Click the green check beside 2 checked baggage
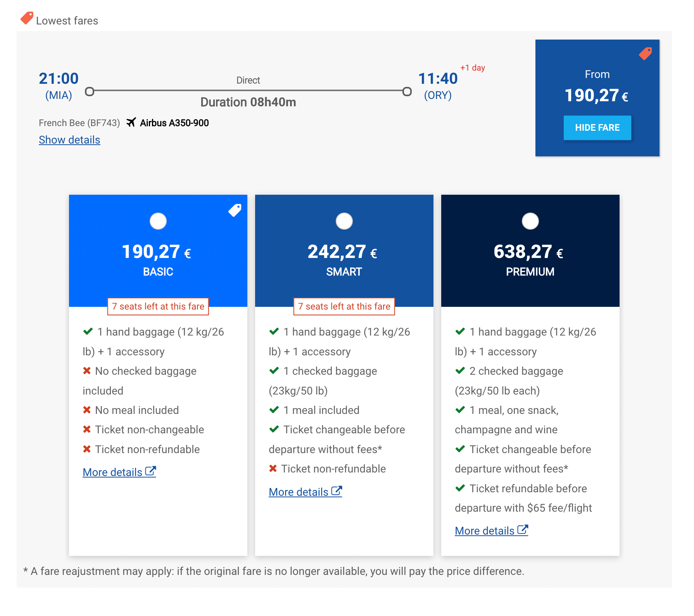The height and width of the screenshot is (616, 694). (460, 371)
